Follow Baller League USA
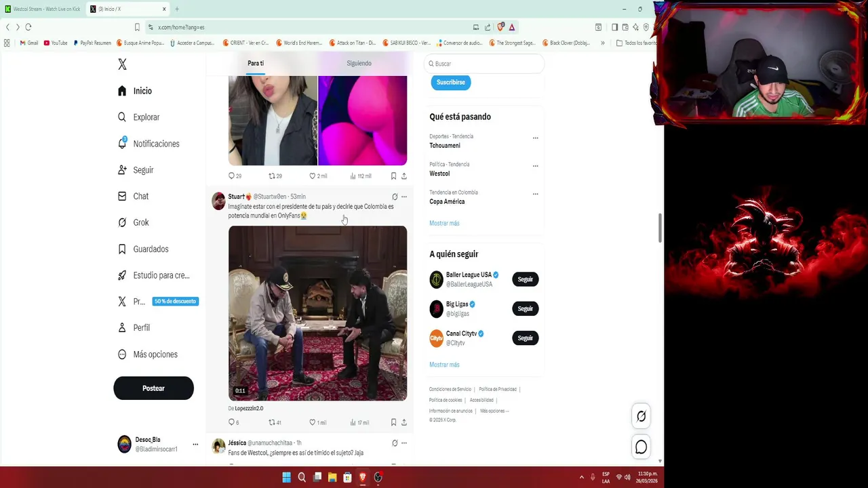 pyautogui.click(x=526, y=279)
